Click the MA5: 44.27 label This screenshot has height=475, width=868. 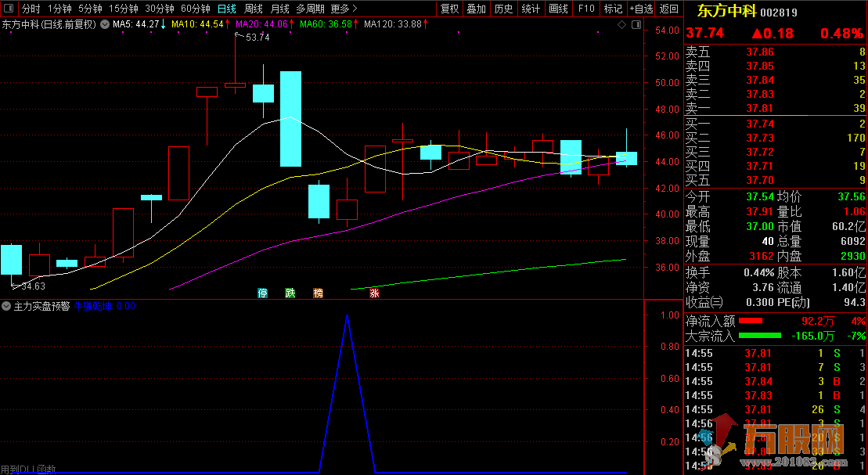tap(135, 24)
